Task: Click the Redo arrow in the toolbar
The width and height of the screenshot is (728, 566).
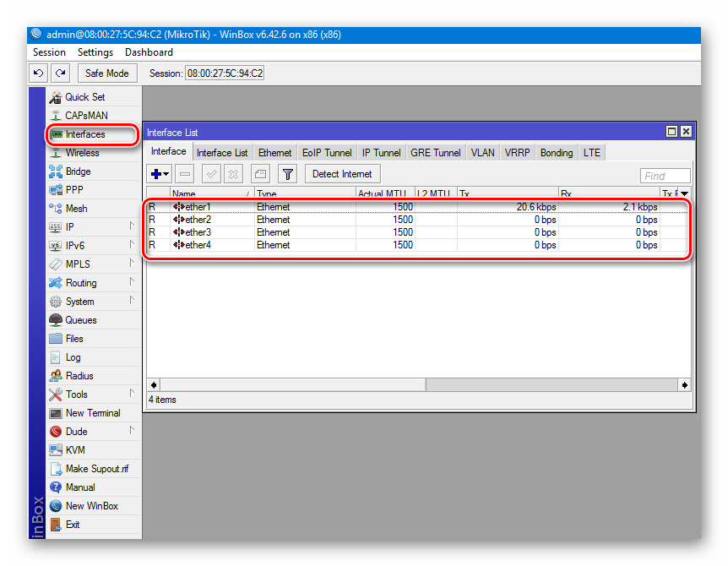Action: [x=60, y=73]
